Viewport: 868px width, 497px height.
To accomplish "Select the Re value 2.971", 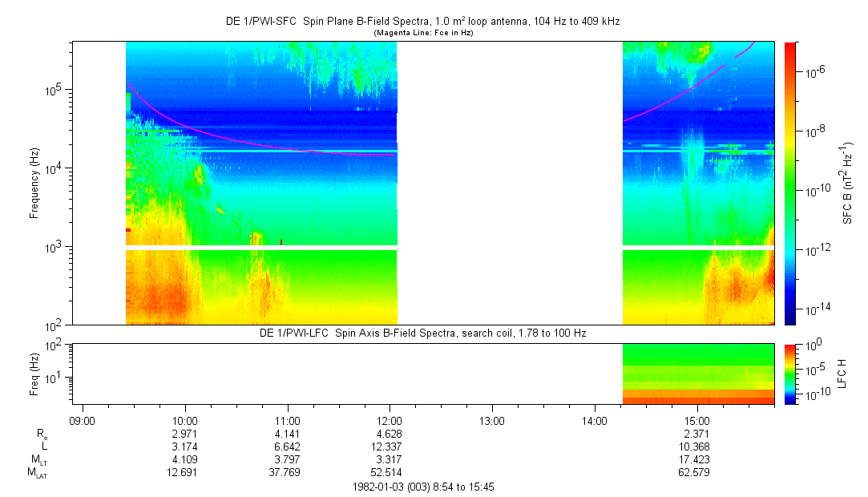I will tap(185, 433).
